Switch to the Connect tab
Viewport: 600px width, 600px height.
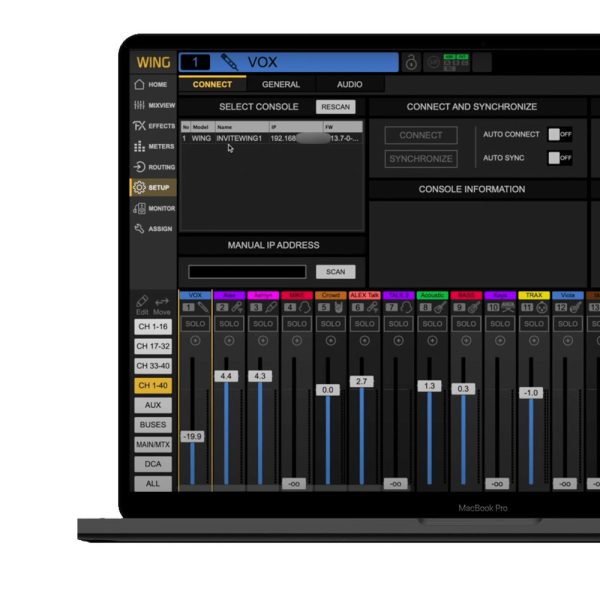coord(212,84)
